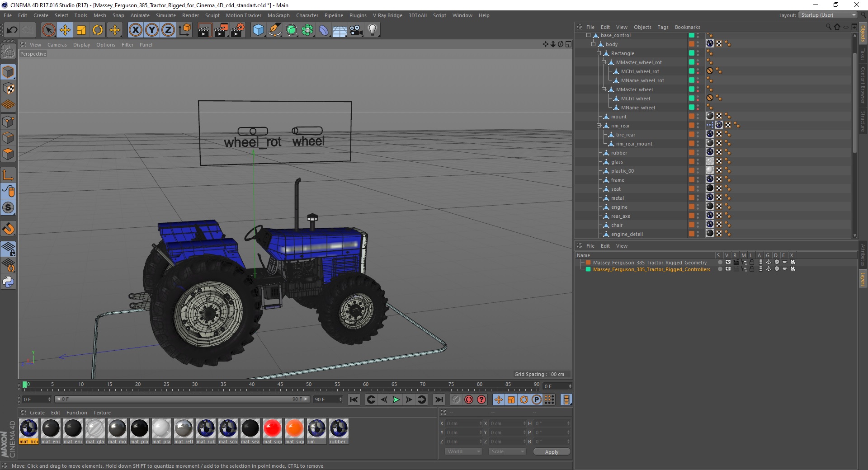
Task: Add a Camera object
Action: pos(356,30)
